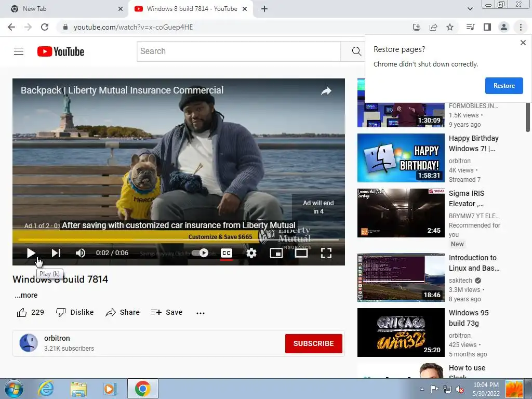This screenshot has width=532, height=399.
Task: Toggle the autoplay switch in player
Action: point(200,253)
